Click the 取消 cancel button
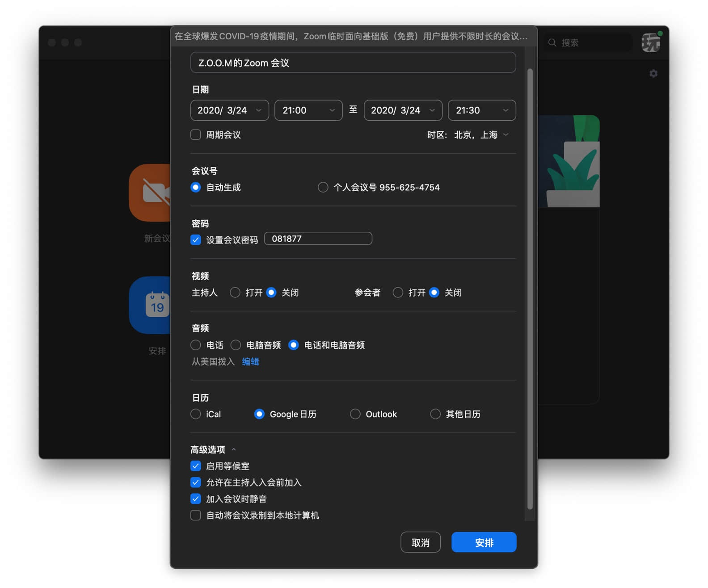 point(421,542)
